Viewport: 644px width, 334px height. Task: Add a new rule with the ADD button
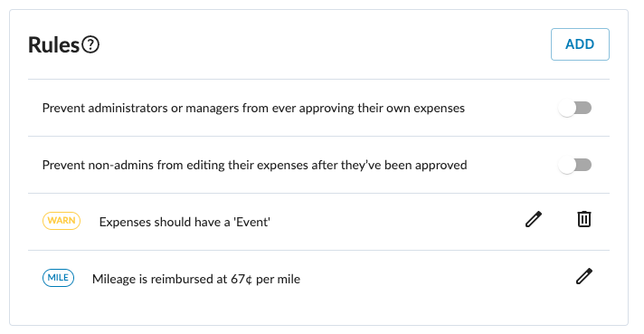tap(580, 44)
